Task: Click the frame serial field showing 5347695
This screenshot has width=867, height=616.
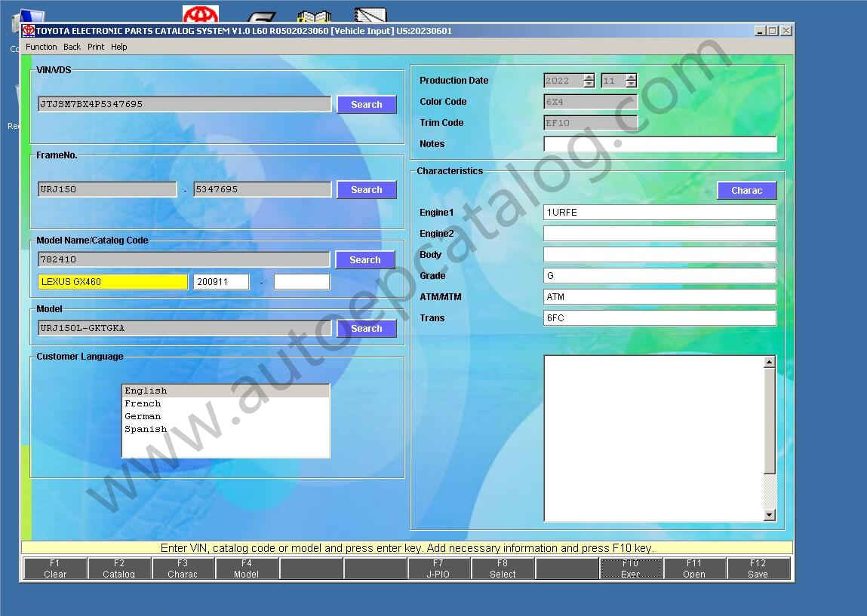Action: (x=263, y=189)
